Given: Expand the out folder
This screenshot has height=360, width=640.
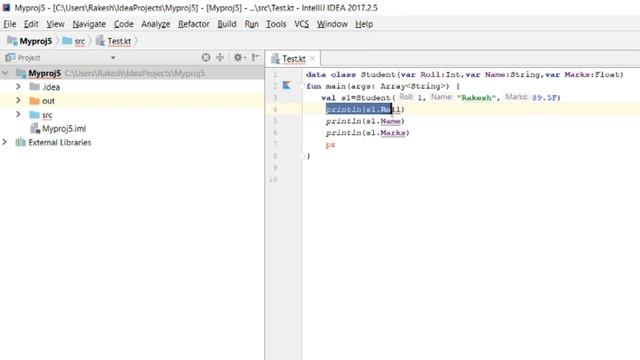Looking at the screenshot, I should [x=18, y=100].
